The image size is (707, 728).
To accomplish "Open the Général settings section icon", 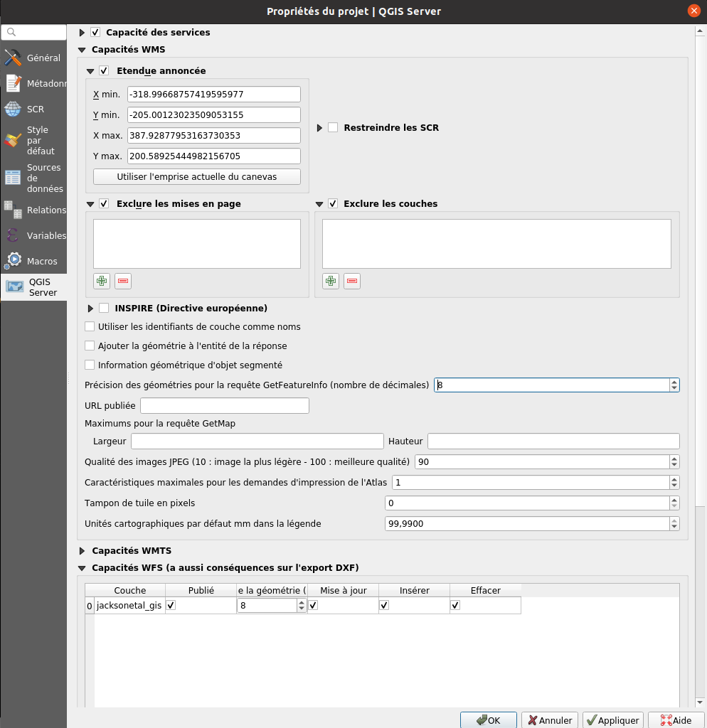I will tap(13, 58).
